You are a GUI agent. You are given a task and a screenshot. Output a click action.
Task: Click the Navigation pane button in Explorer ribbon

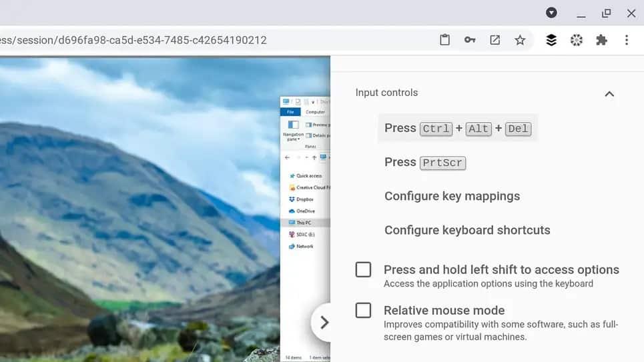(x=293, y=131)
